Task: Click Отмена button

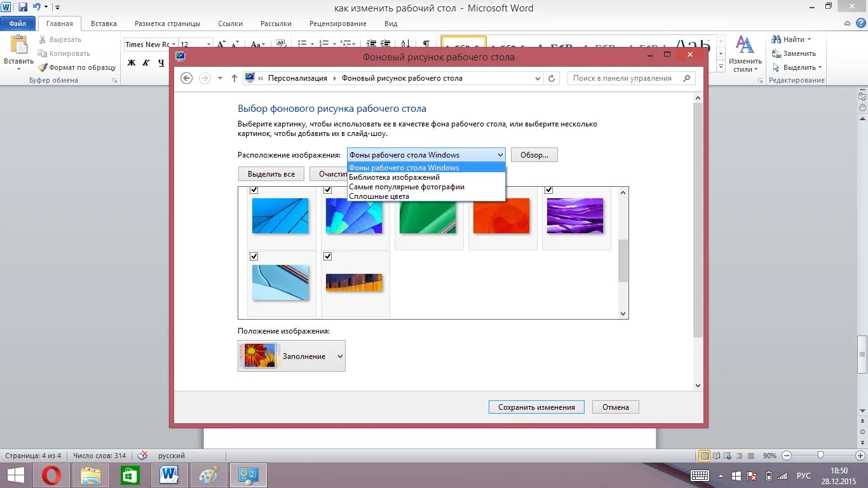Action: point(616,407)
